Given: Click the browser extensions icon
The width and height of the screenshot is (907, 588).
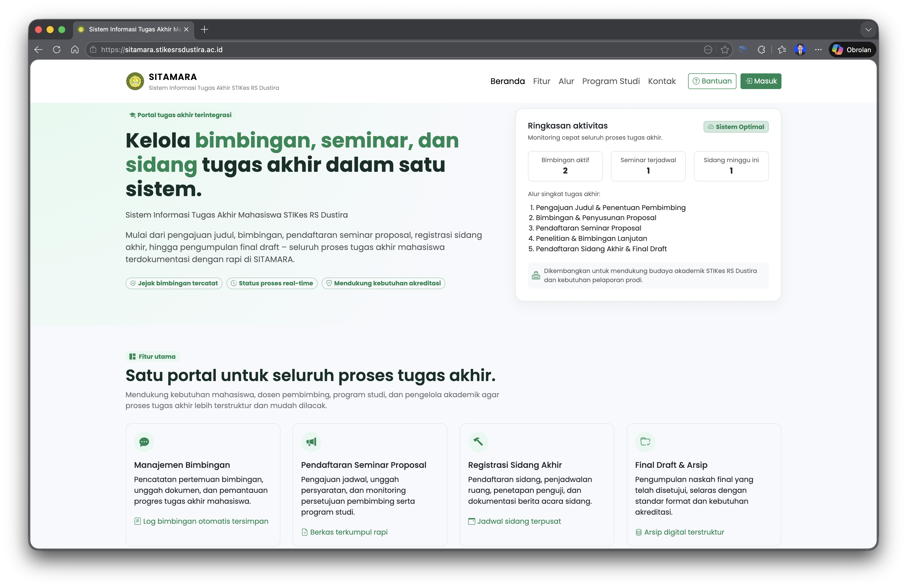Looking at the screenshot, I should click(x=761, y=50).
